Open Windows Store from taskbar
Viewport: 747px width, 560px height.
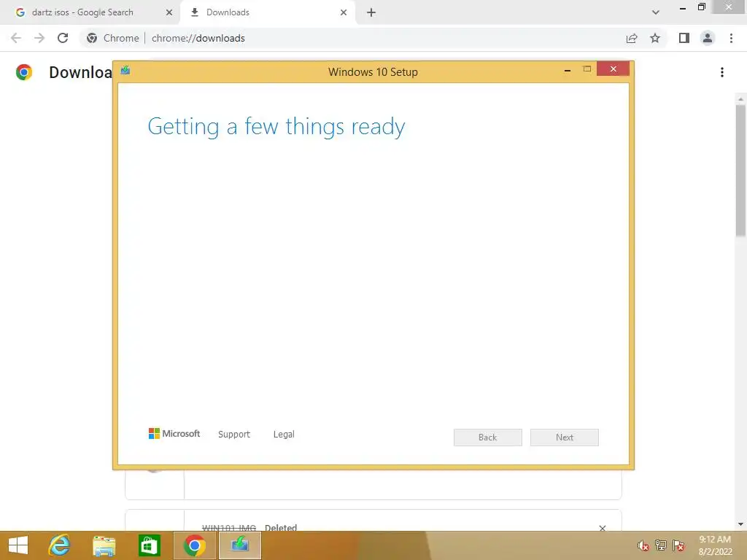pos(149,545)
